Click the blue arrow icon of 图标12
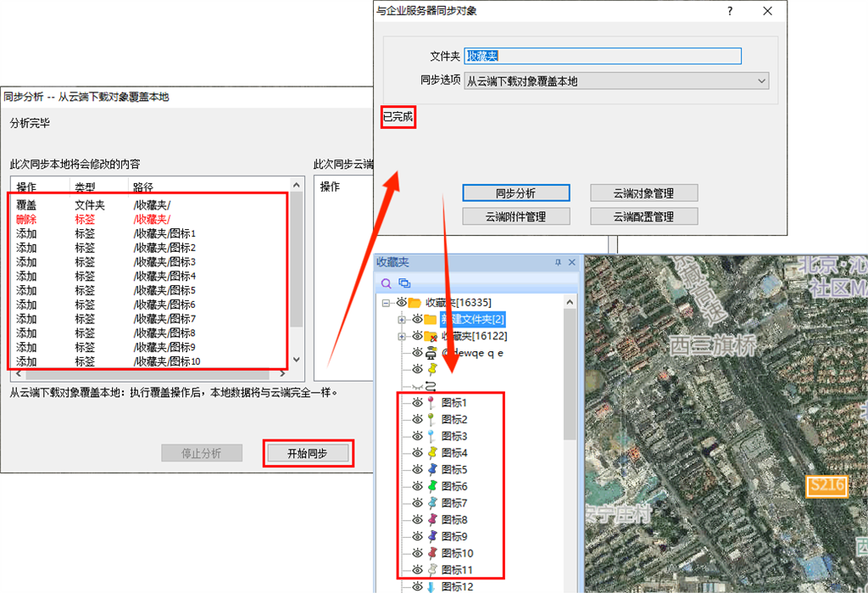 coord(431,586)
